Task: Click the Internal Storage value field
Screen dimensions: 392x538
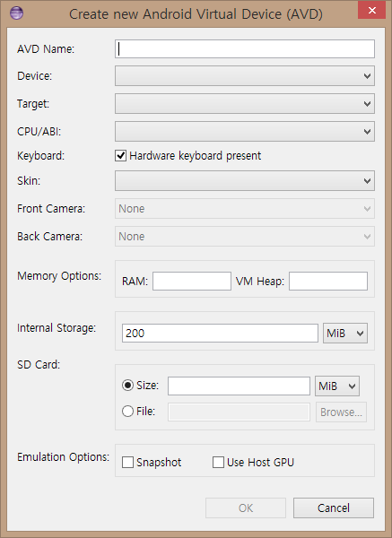Action: click(x=220, y=334)
